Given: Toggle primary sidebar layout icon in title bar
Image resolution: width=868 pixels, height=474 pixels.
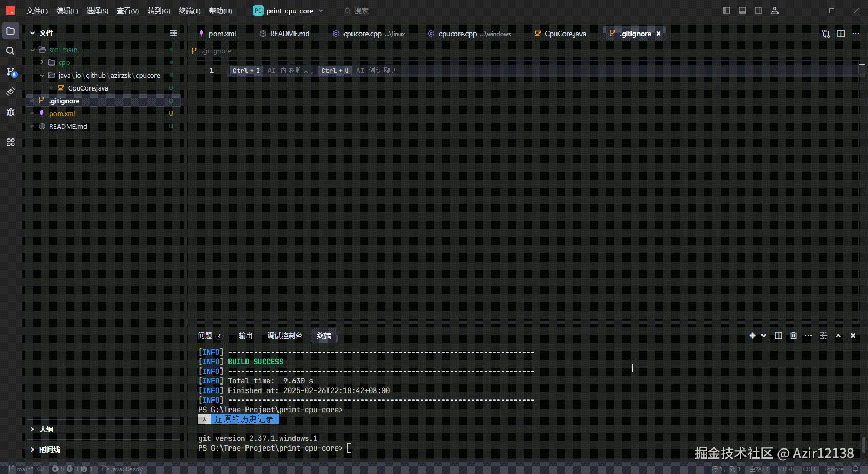Looking at the screenshot, I should point(726,11).
